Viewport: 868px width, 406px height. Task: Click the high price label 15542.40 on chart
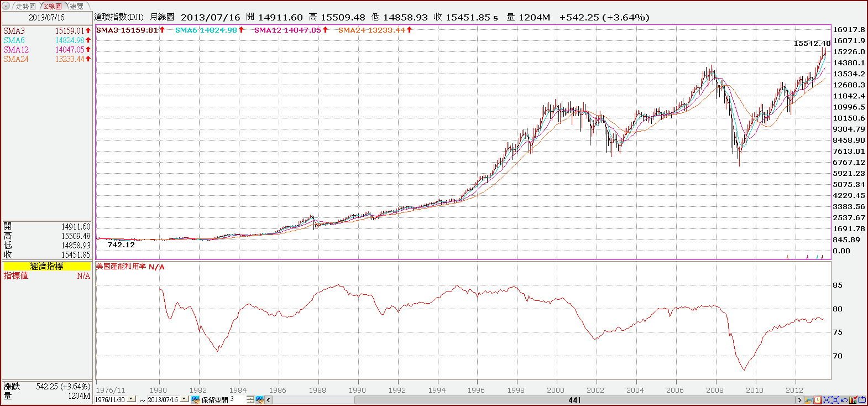812,43
